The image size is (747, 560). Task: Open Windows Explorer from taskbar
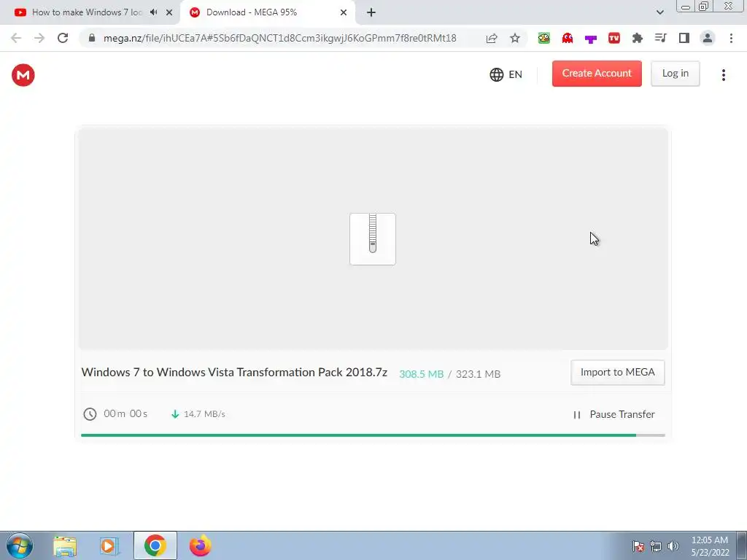tap(65, 545)
